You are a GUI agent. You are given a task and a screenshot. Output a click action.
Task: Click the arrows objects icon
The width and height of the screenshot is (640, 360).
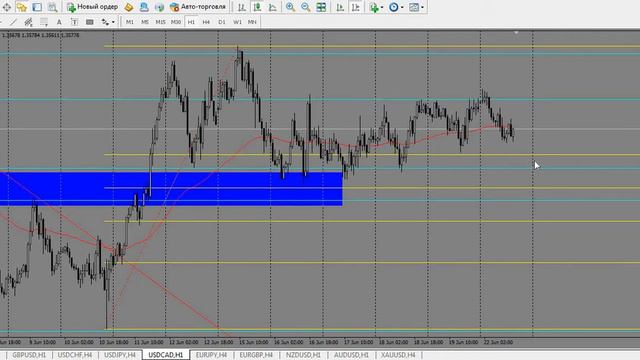[x=105, y=22]
